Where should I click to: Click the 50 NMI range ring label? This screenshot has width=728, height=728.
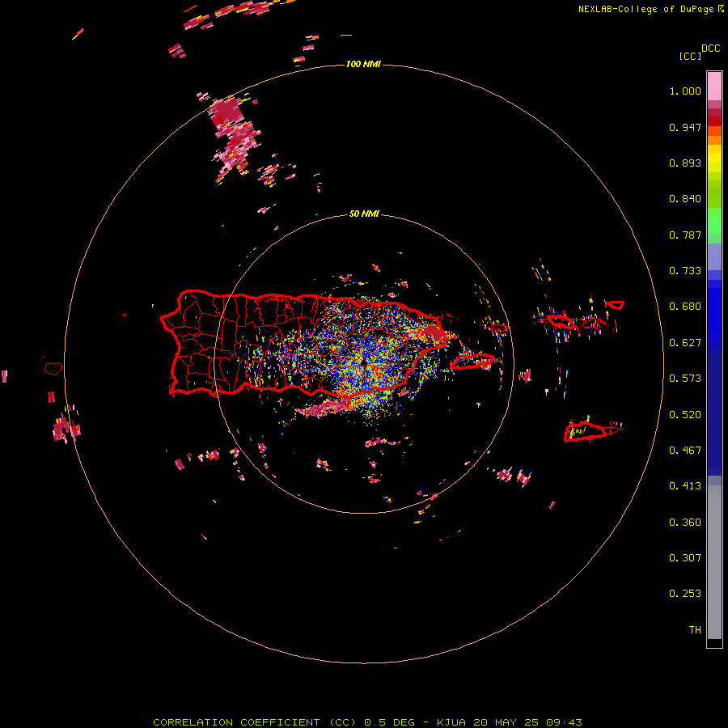[363, 214]
